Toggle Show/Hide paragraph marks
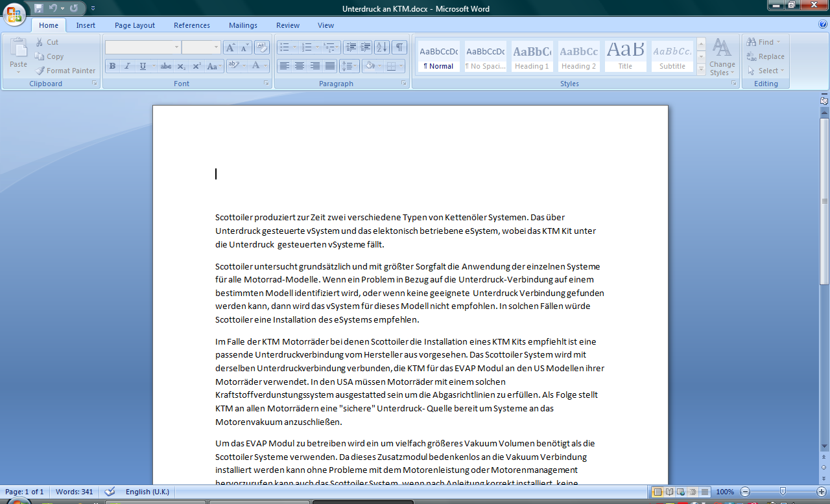 click(x=399, y=47)
